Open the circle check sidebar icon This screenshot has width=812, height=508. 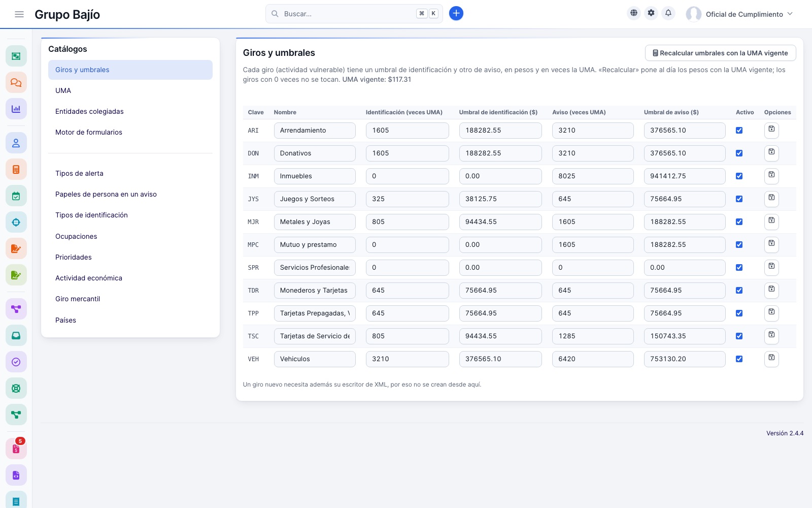pyautogui.click(x=16, y=362)
